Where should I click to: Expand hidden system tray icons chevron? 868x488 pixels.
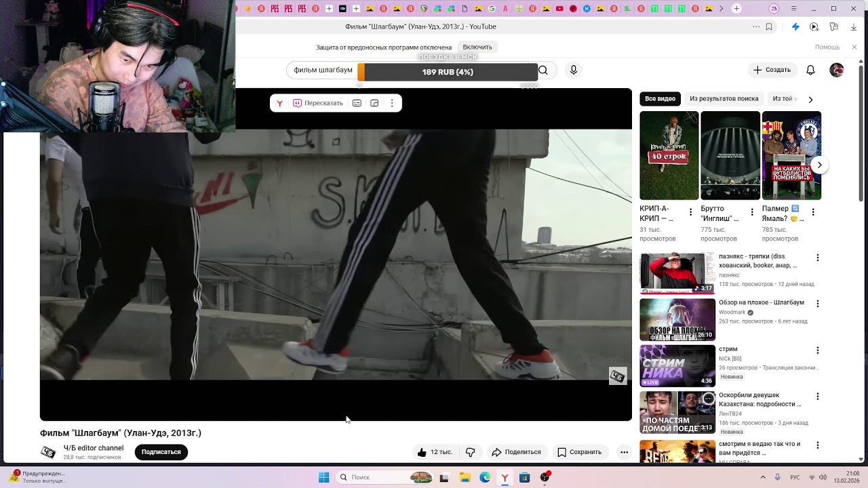(x=763, y=477)
